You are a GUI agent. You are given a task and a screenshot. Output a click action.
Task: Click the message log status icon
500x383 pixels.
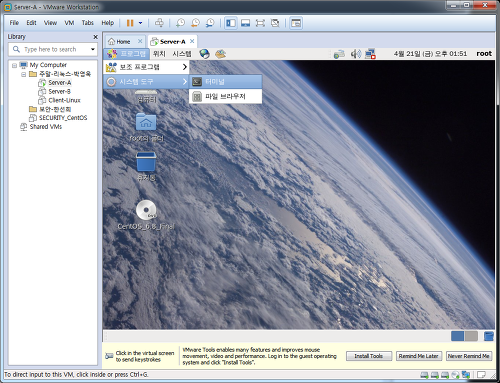(481, 375)
